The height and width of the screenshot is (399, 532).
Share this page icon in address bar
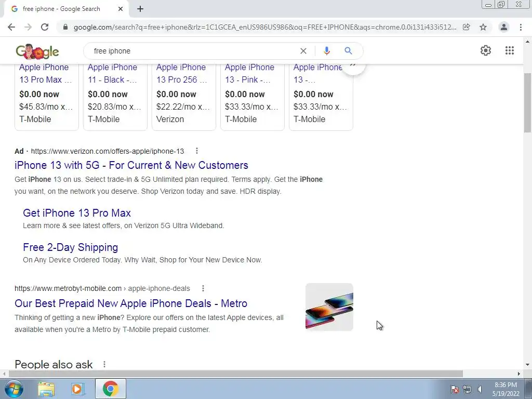pyautogui.click(x=467, y=27)
